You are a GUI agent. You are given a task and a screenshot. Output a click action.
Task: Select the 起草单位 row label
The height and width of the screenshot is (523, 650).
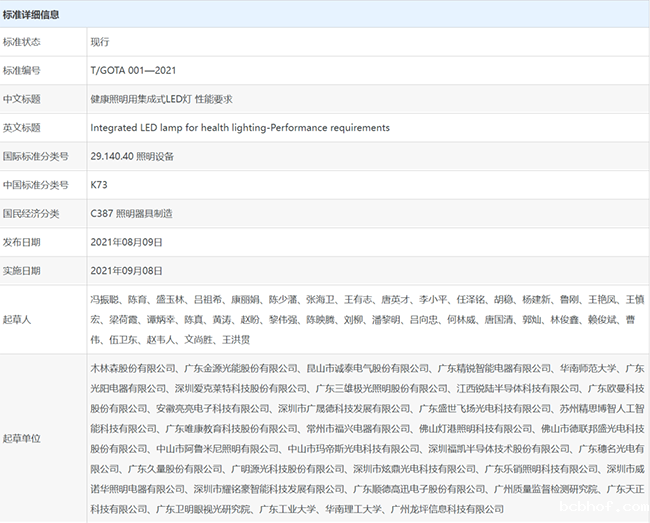pos(21,438)
